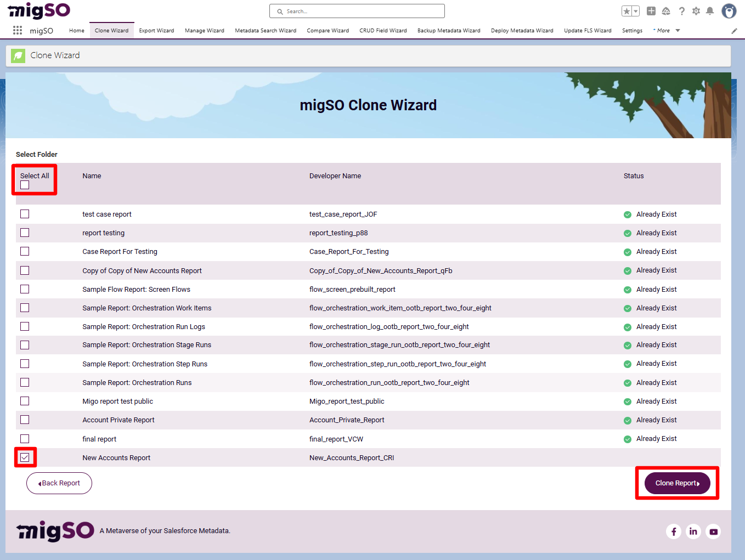Open the App Launcher grid icon

click(x=17, y=30)
